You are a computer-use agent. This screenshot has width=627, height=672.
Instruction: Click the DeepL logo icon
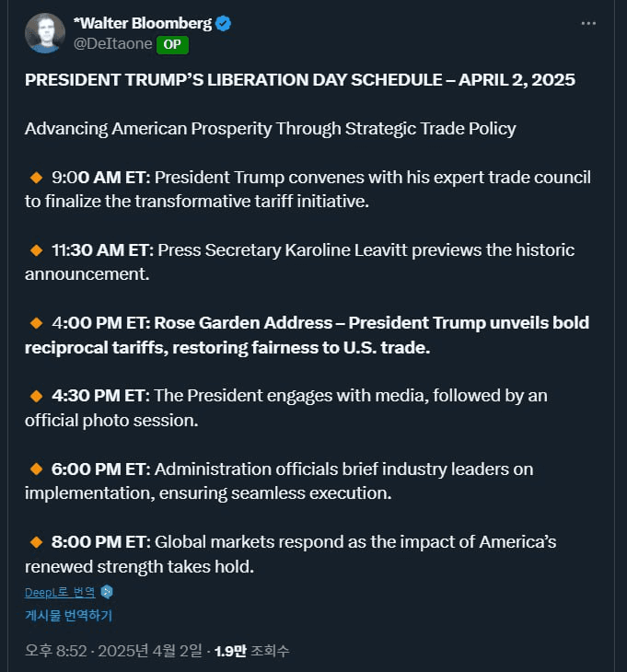click(x=107, y=592)
